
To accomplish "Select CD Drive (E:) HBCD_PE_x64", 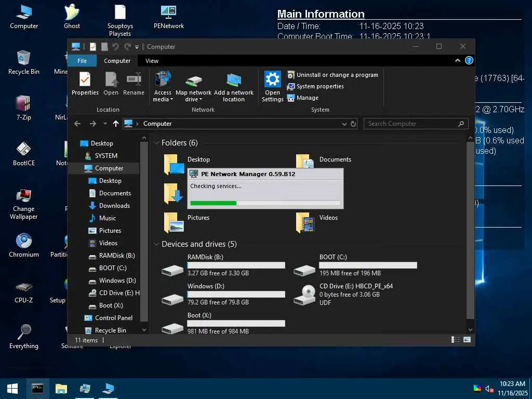I will 343,294.
